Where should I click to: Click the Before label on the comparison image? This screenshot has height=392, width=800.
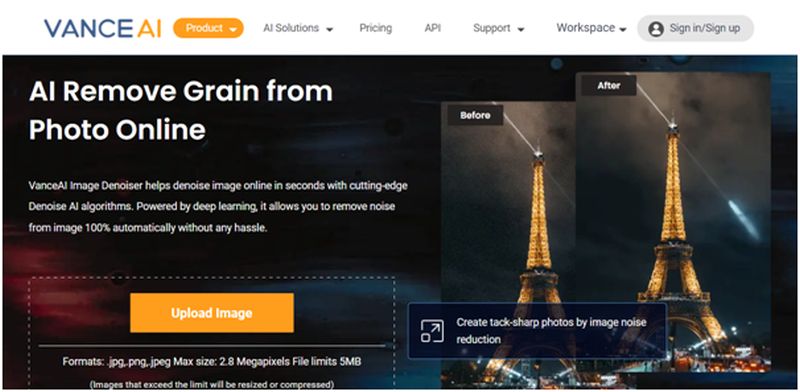(475, 115)
